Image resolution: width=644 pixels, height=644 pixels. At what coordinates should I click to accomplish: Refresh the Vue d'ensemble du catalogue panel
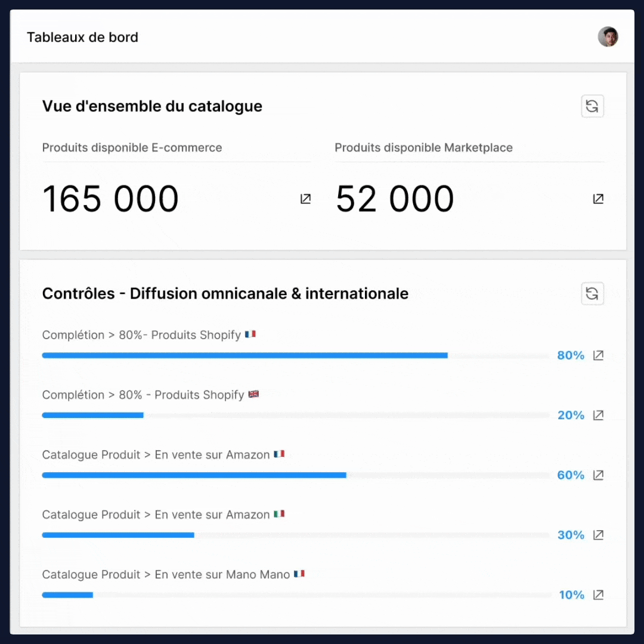tap(592, 106)
